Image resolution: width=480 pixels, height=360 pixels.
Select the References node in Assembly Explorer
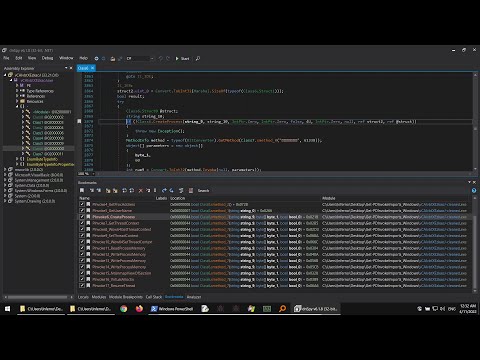(36, 96)
